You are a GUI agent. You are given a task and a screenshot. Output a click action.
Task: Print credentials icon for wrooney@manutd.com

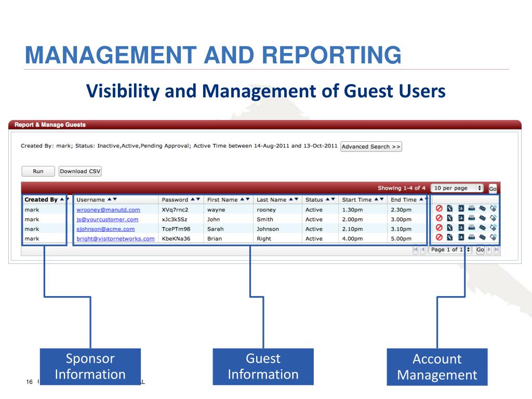472,208
